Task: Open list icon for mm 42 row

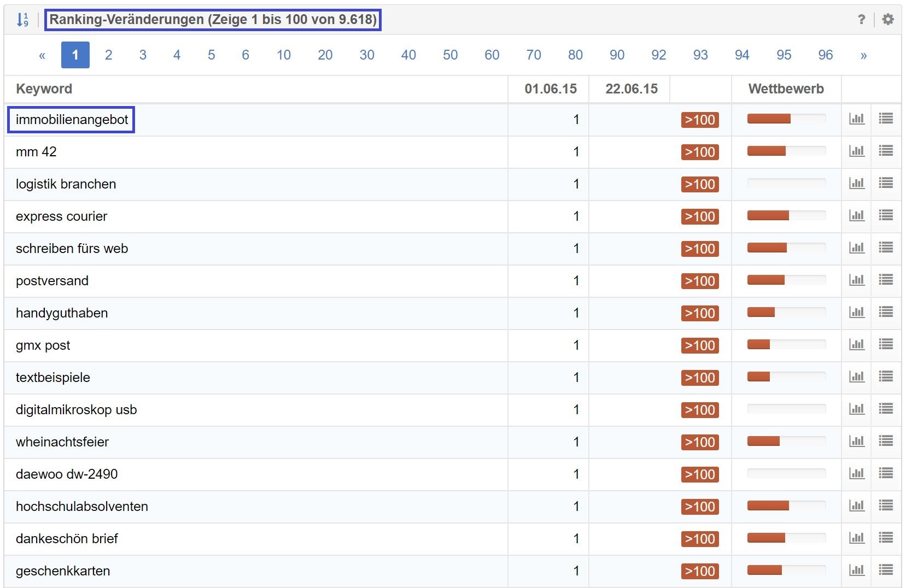Action: 886,151
